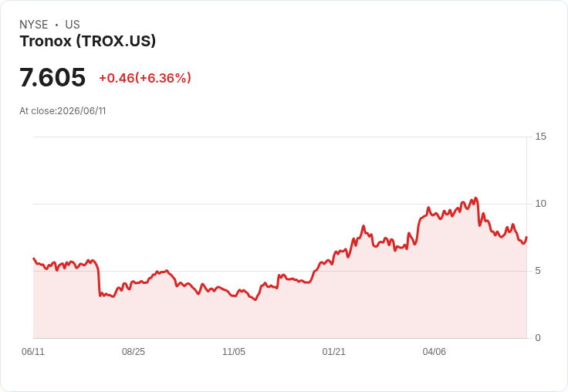
Task: Click the NYSE exchange label
Action: pos(34,25)
